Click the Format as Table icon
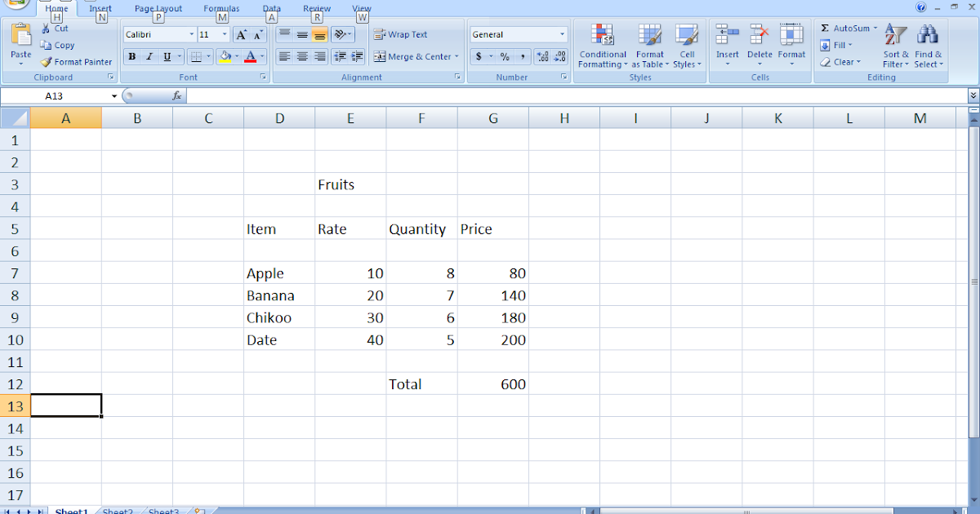This screenshot has height=514, width=980. coord(650,36)
